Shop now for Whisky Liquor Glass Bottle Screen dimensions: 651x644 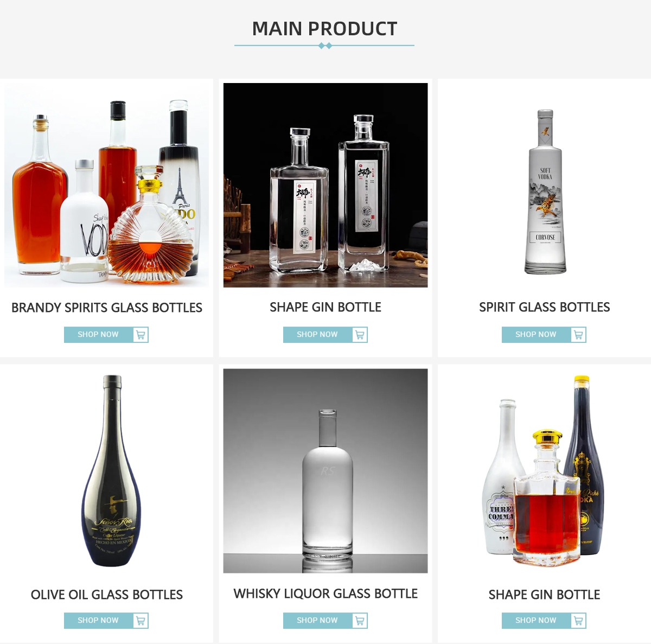(317, 621)
